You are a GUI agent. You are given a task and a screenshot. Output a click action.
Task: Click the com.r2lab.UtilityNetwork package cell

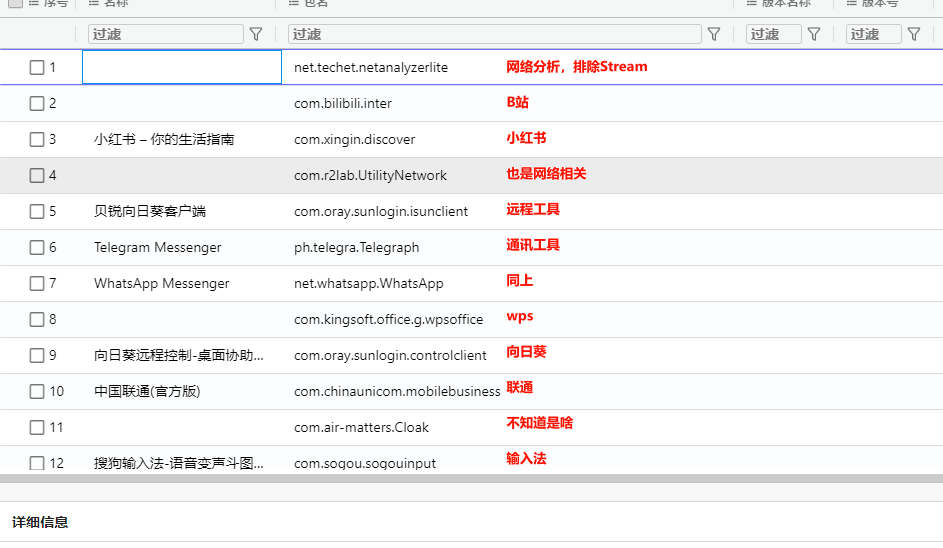tap(370, 176)
